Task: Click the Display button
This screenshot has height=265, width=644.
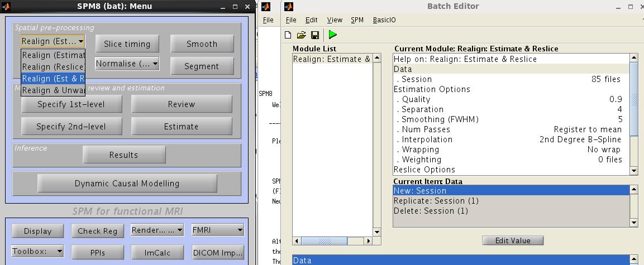Action: pos(37,231)
